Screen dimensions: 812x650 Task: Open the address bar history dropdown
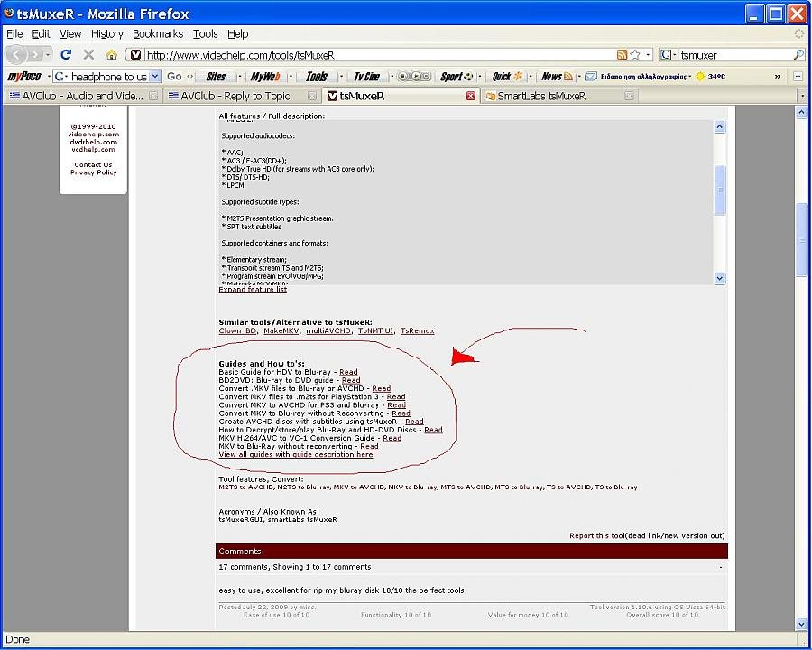pyautogui.click(x=648, y=55)
